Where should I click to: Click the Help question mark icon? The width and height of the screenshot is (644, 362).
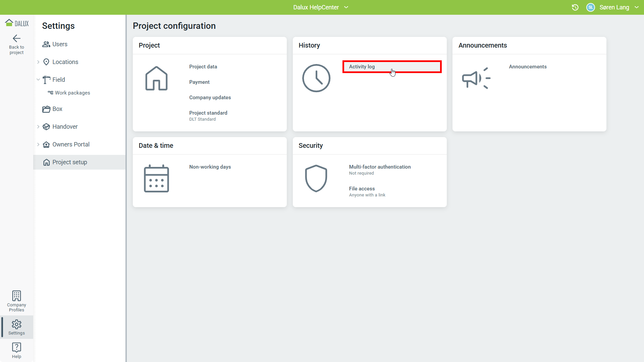click(16, 347)
